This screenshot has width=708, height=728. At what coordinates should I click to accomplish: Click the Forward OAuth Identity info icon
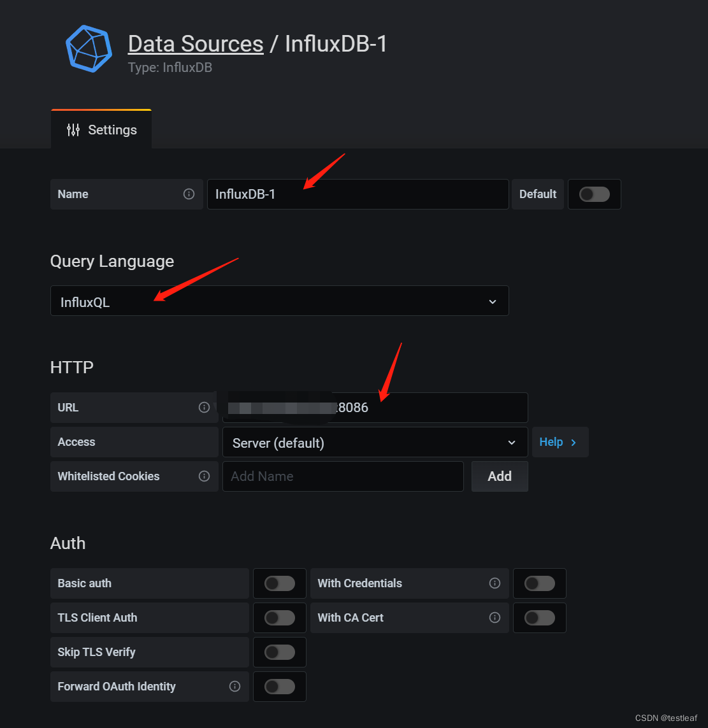pos(235,686)
